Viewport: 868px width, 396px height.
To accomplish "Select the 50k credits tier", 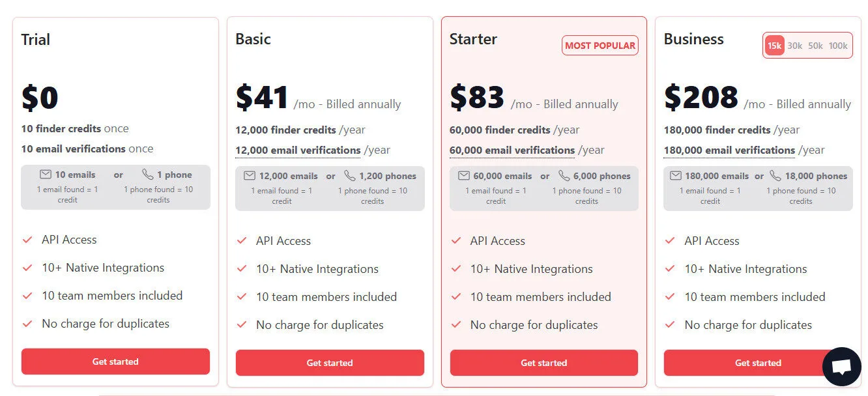I will tap(817, 45).
